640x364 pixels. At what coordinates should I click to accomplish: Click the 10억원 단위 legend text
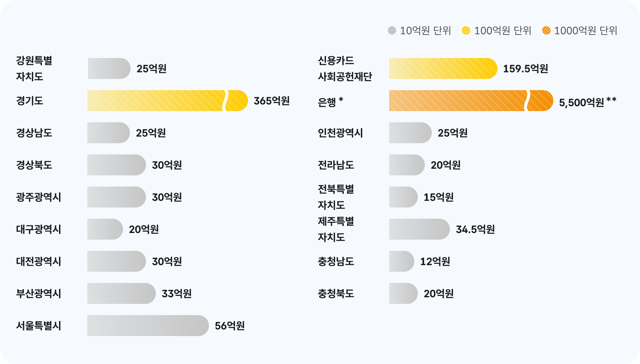tap(425, 31)
